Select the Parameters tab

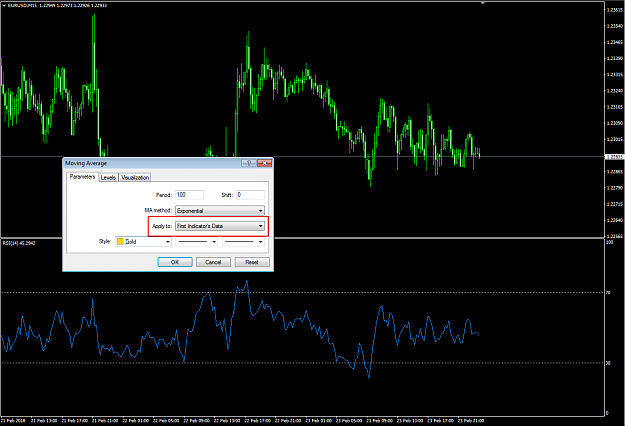click(82, 177)
